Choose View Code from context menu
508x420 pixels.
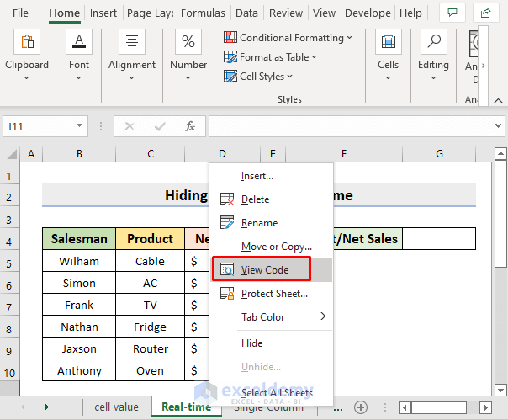click(x=264, y=270)
